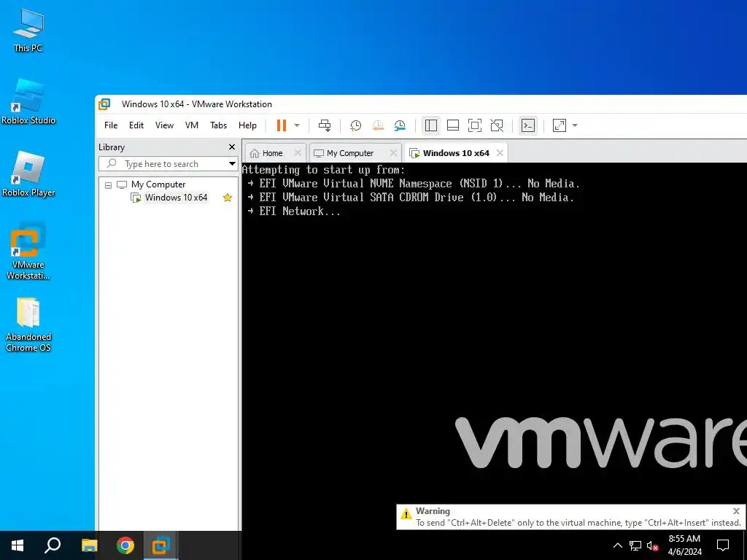Open the snapshot manager toolbar icon
The height and width of the screenshot is (560, 747).
[400, 125]
